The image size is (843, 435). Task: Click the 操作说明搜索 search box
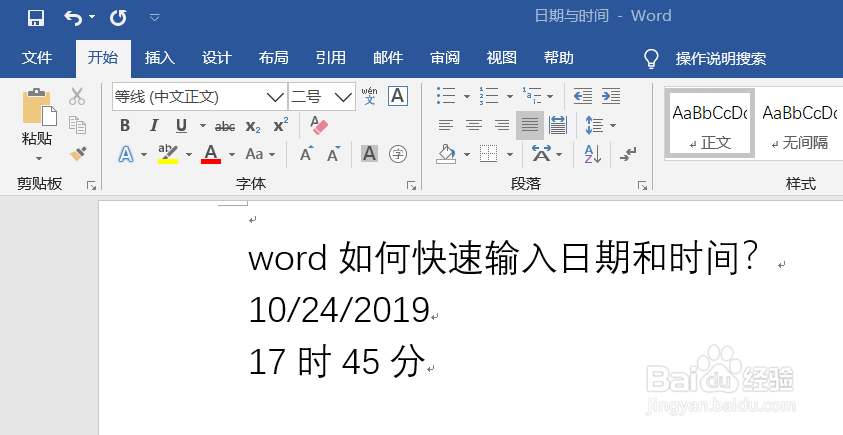(720, 59)
